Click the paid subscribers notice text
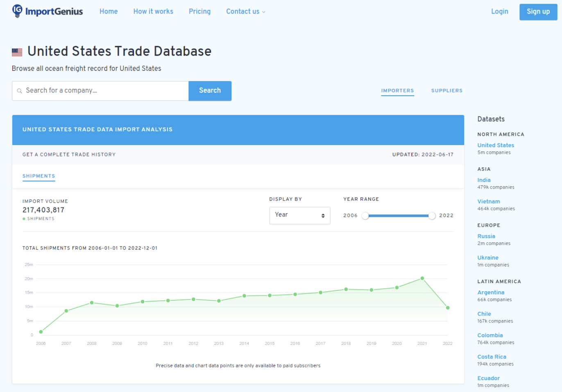562x392 pixels. 238,366
